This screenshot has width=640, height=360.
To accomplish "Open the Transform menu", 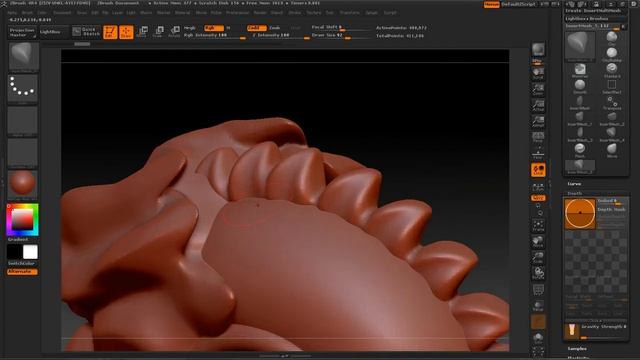I will click(350, 13).
